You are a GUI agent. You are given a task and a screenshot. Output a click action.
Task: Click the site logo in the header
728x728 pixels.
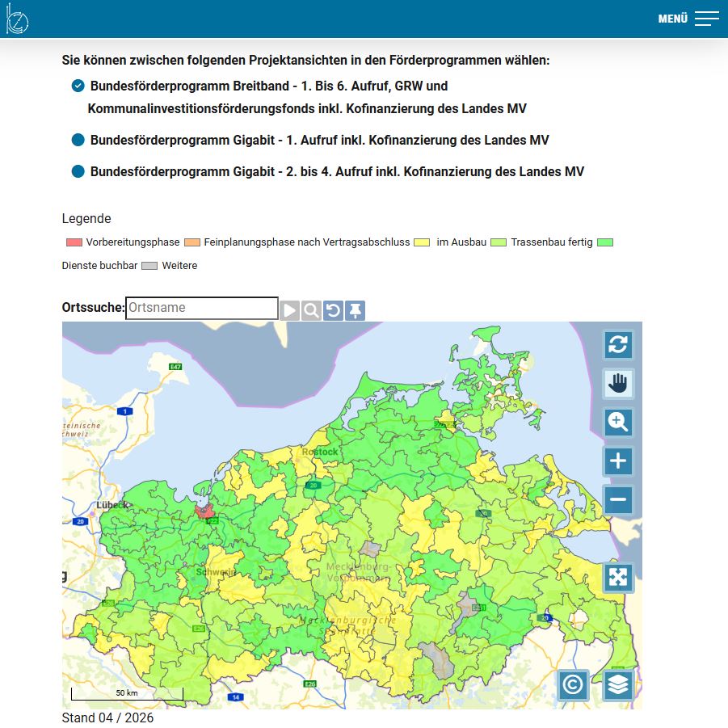coord(17,19)
